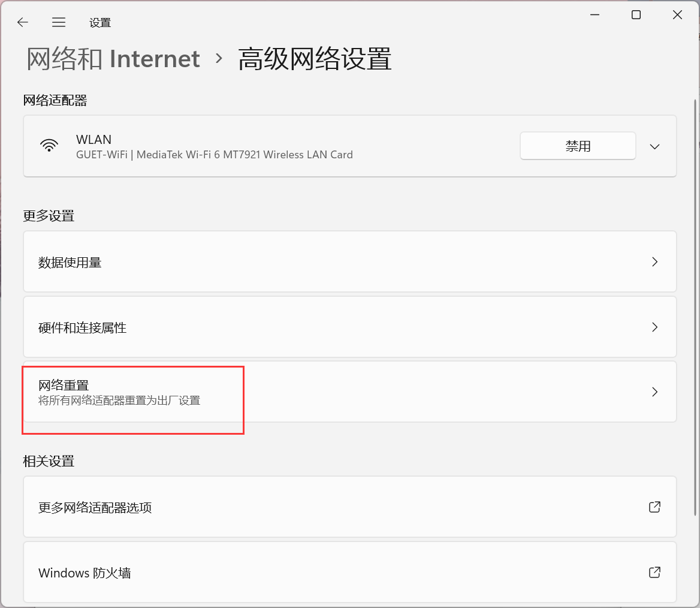Disable the WLAN adapter with 禁用 button
The width and height of the screenshot is (700, 608).
pos(578,146)
